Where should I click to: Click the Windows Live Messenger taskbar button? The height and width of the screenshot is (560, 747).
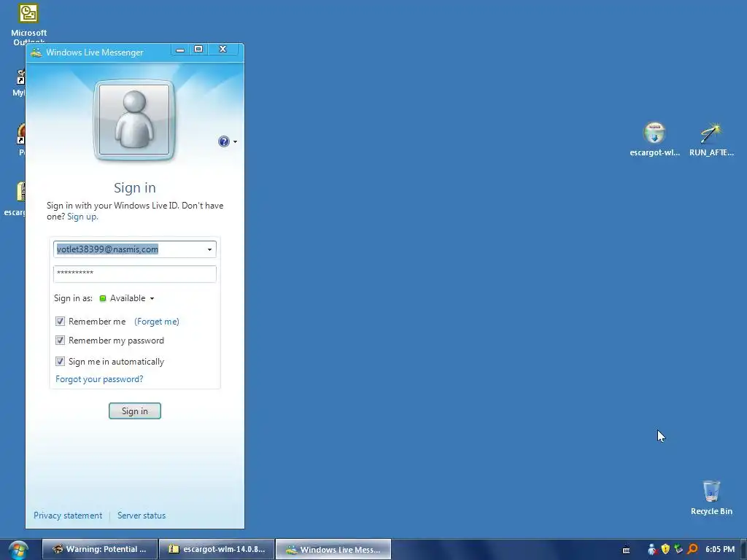(333, 549)
